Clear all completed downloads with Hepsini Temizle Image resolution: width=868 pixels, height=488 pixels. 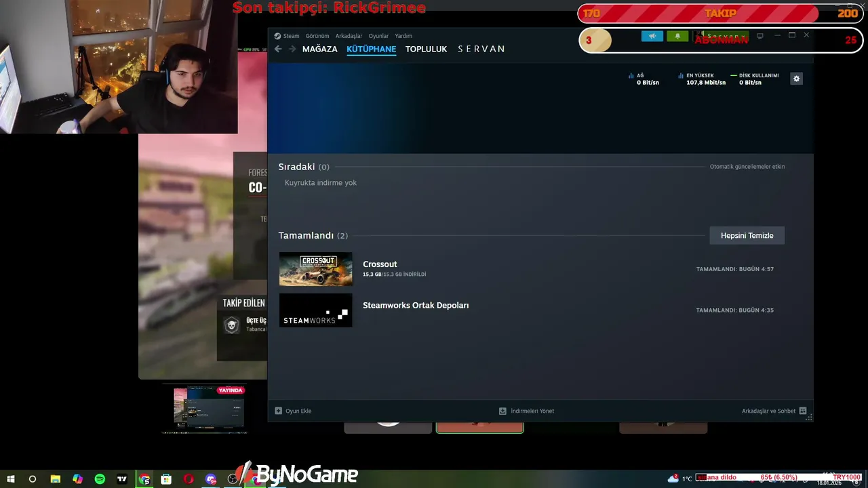point(747,235)
